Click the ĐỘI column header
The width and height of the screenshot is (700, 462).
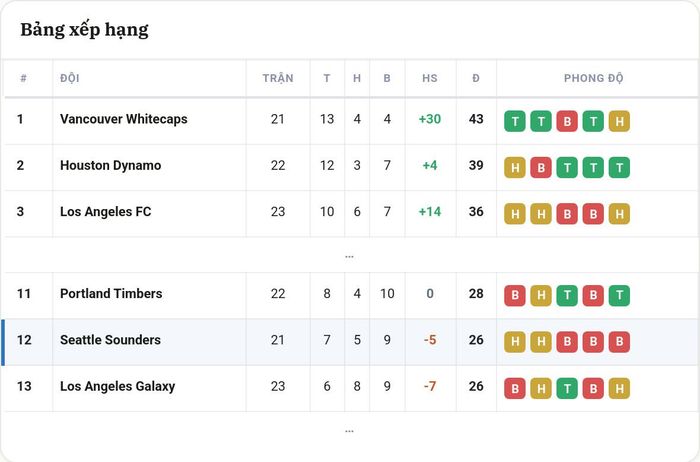click(70, 78)
